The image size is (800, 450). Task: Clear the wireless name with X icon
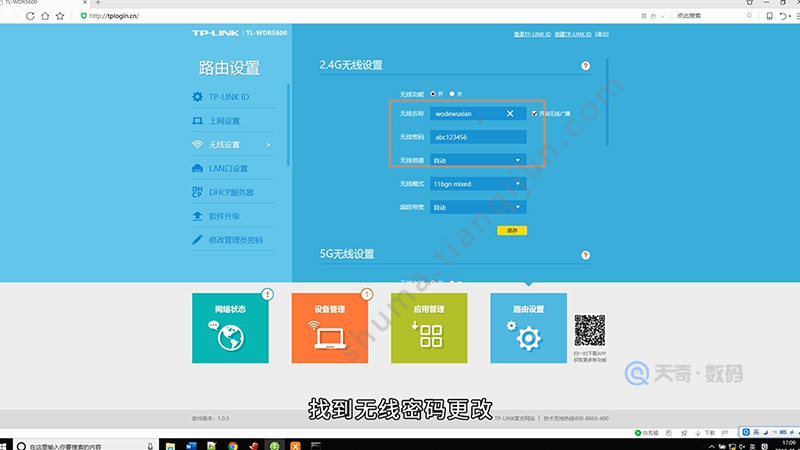(x=510, y=113)
